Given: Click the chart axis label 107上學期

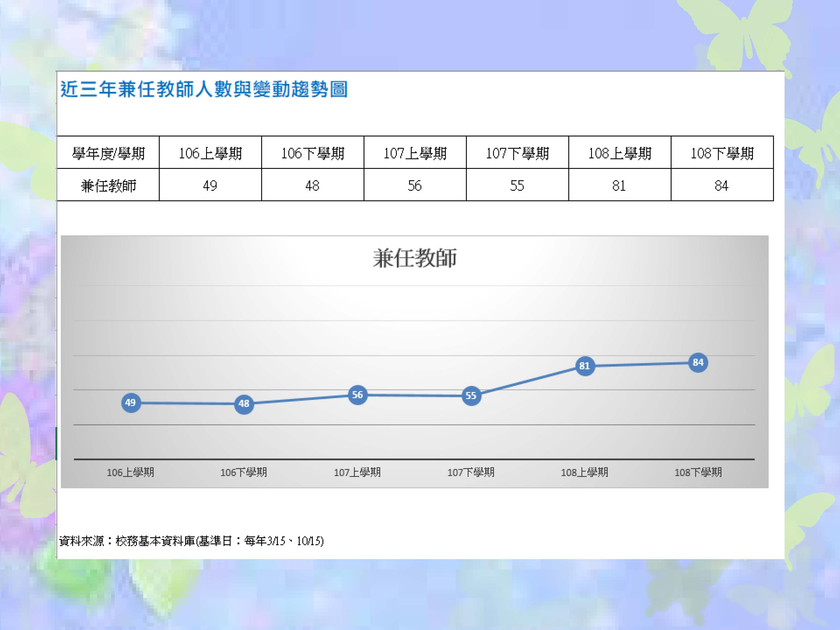Looking at the screenshot, I should point(357,472).
